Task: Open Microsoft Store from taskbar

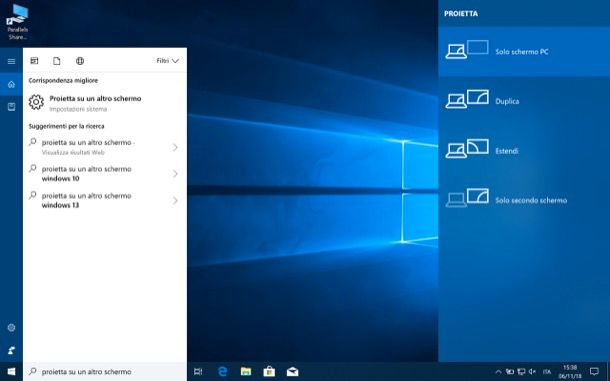Action: tap(269, 372)
